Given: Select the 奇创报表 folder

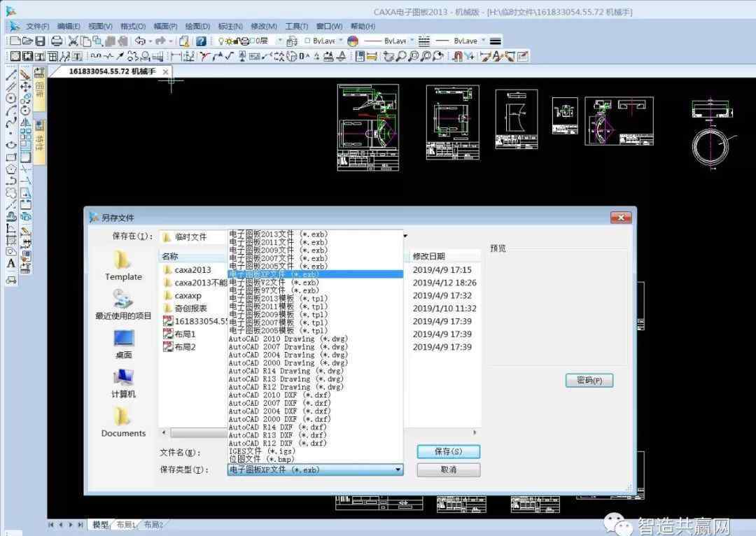Looking at the screenshot, I should (x=190, y=309).
